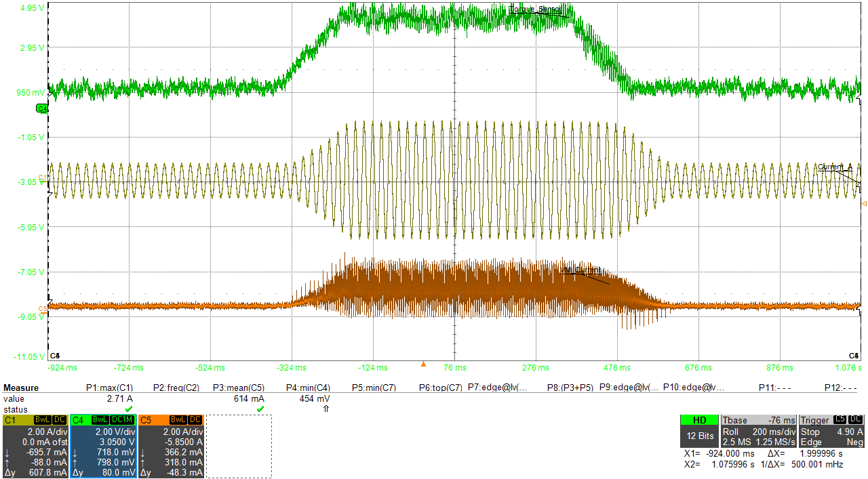
Task: Click the orange trigger level arrow at right edge
Action: tap(863, 203)
